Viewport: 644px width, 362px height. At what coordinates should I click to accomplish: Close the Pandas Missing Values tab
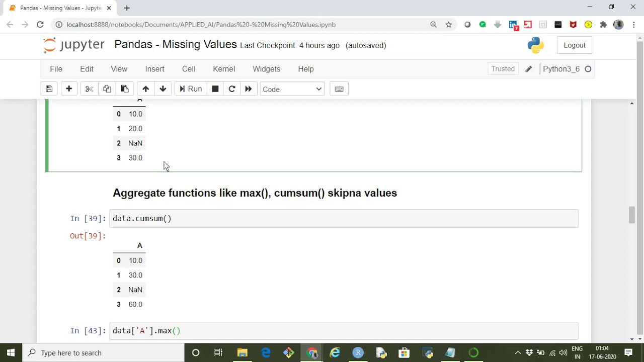[x=109, y=8]
